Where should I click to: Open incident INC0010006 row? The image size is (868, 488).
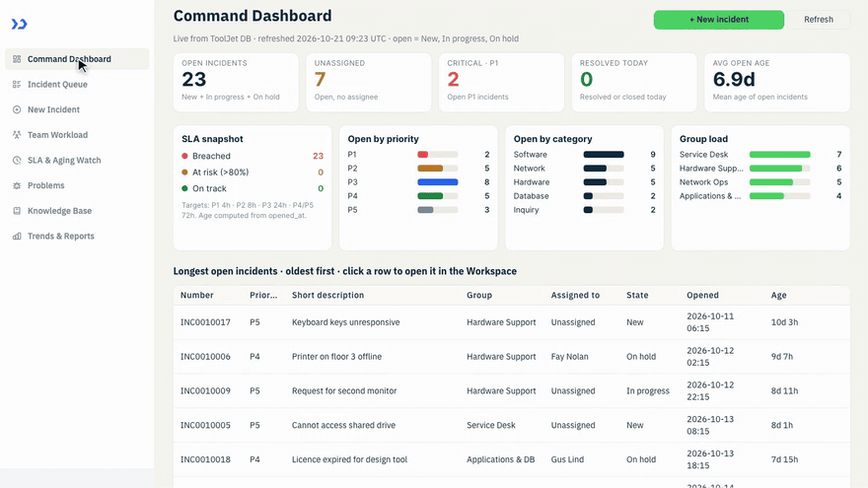click(x=512, y=356)
